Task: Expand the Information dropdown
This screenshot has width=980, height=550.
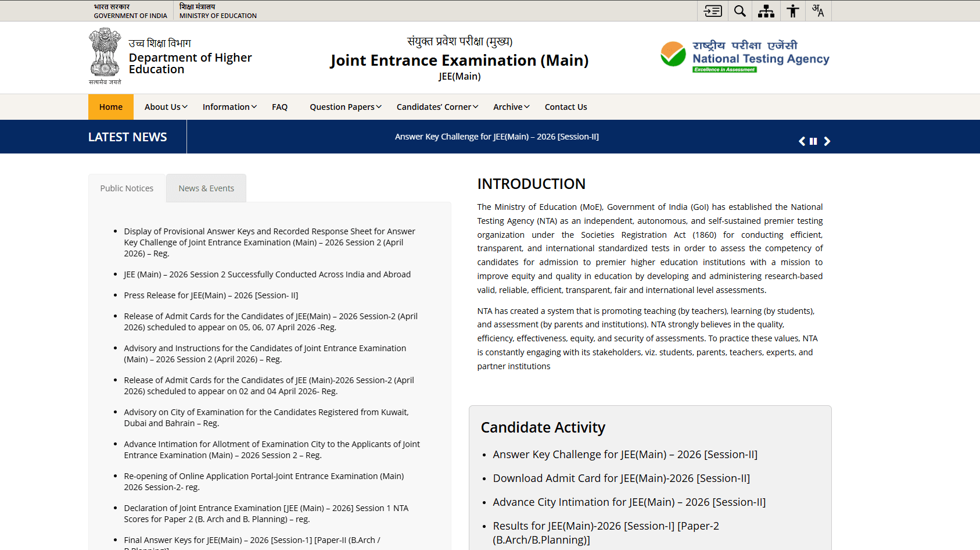Action: (229, 107)
